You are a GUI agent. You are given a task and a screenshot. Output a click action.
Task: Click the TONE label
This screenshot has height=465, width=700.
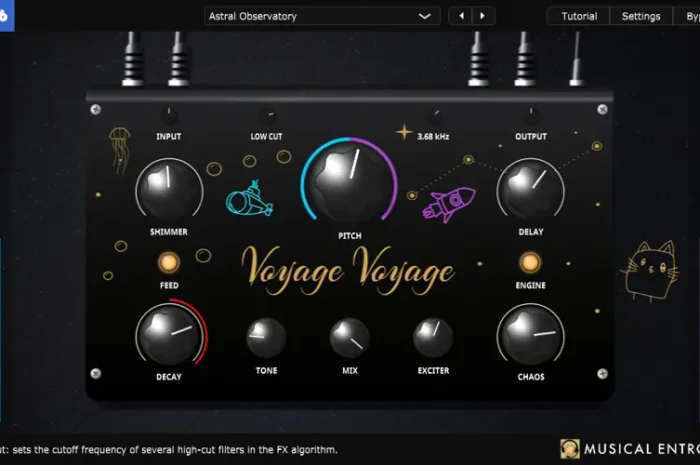click(x=267, y=370)
